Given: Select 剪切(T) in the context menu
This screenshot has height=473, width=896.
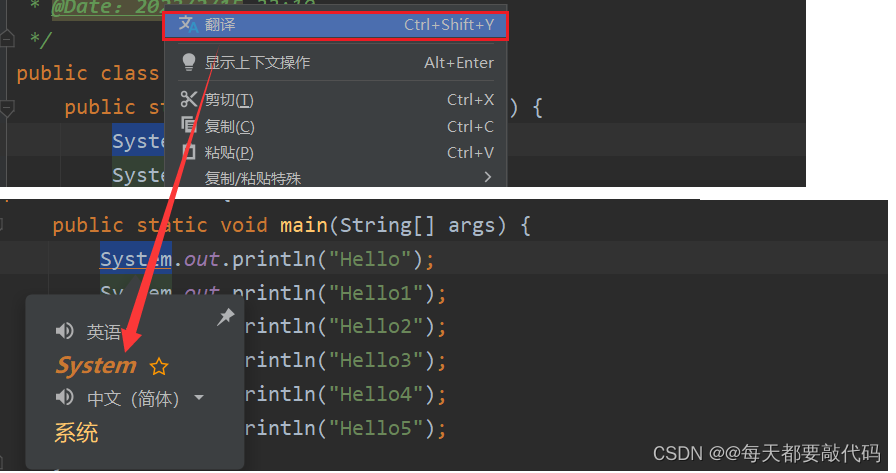Looking at the screenshot, I should pos(335,99).
